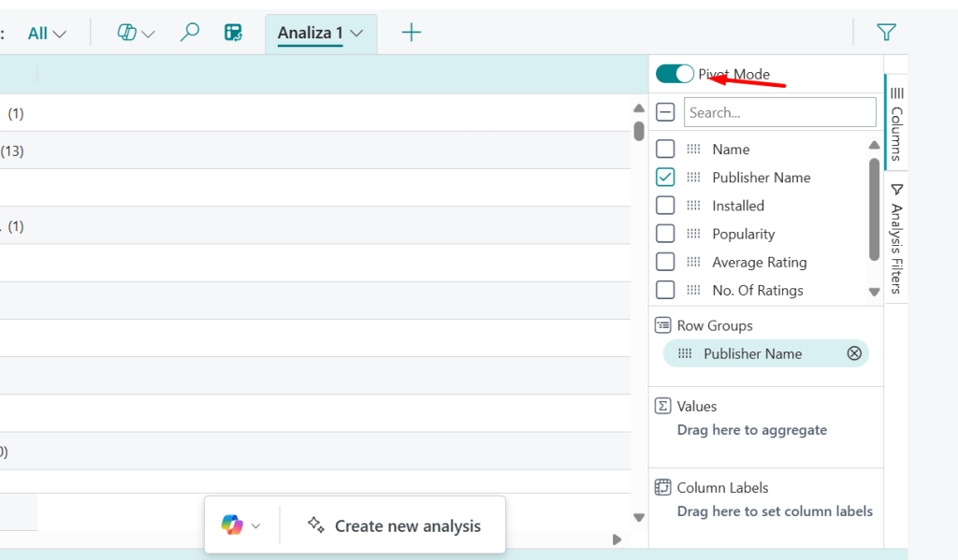Click the Copilot icon in top toolbar

click(x=127, y=33)
